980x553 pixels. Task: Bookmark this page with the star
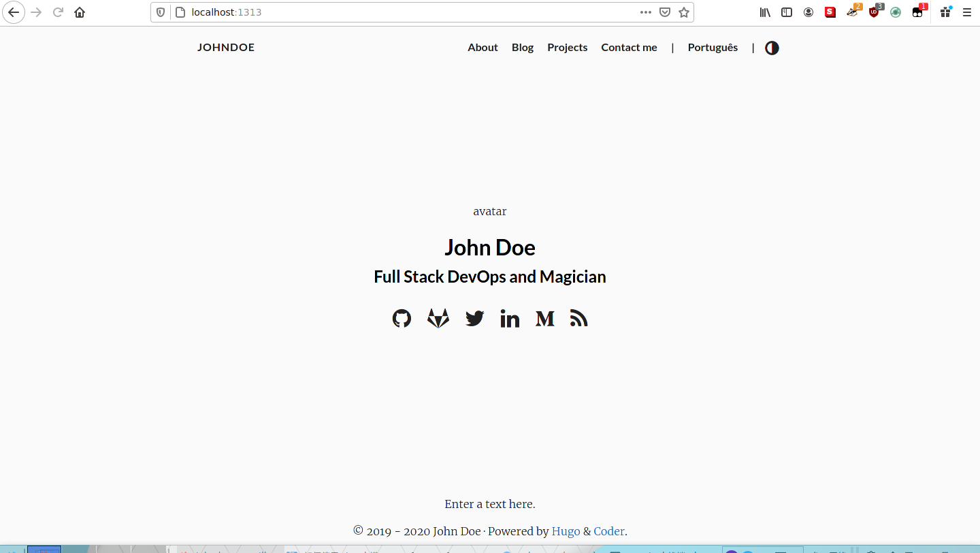click(x=684, y=12)
